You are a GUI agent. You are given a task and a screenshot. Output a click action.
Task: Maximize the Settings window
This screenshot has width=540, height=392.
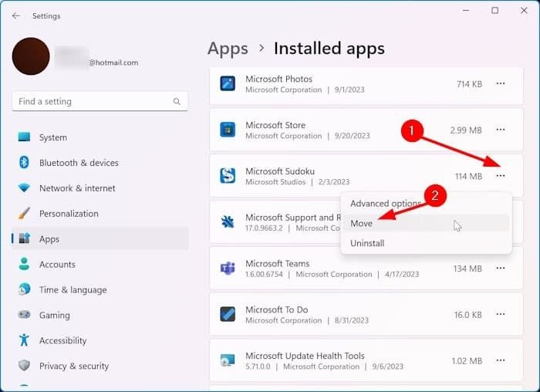(x=495, y=11)
